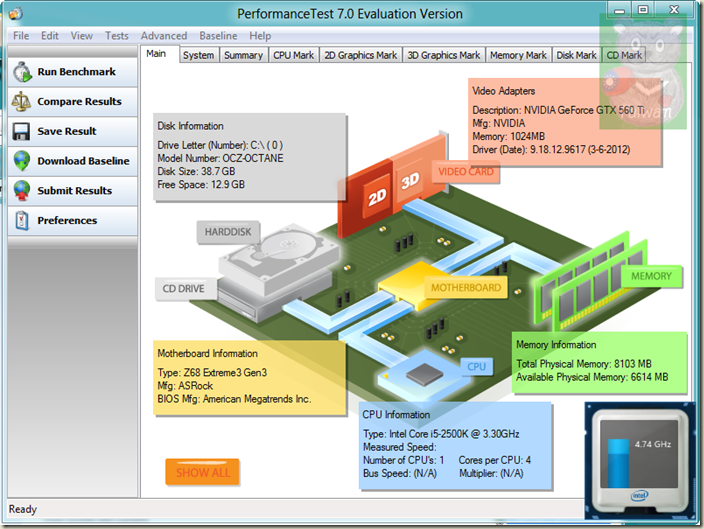Click the Run Benchmark button

pos(73,72)
